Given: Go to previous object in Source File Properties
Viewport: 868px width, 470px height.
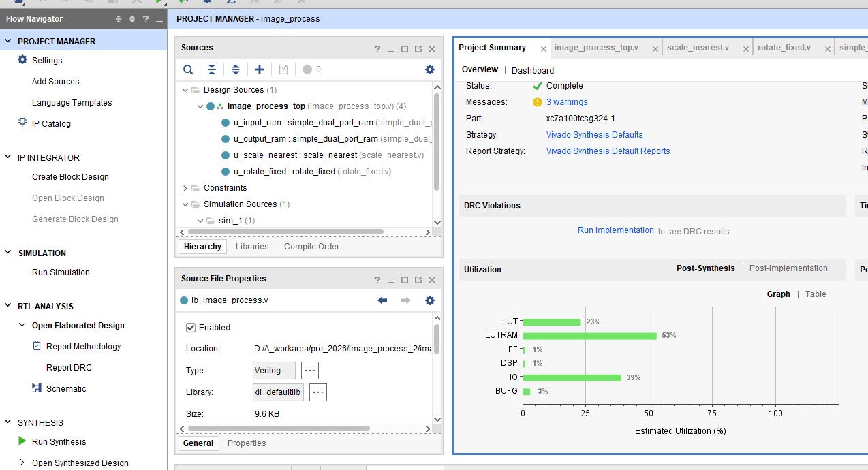Looking at the screenshot, I should pyautogui.click(x=382, y=300).
